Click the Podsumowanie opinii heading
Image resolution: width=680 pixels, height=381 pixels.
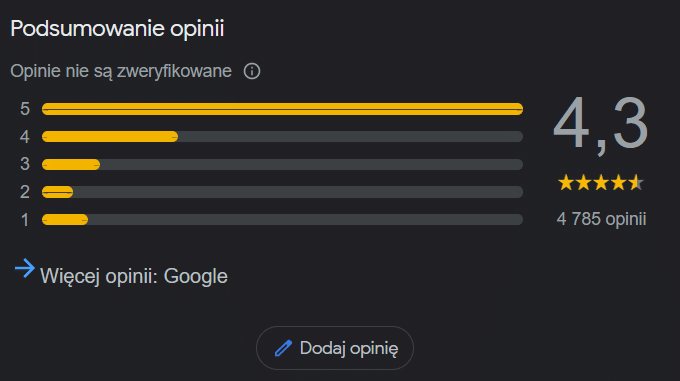click(x=117, y=29)
